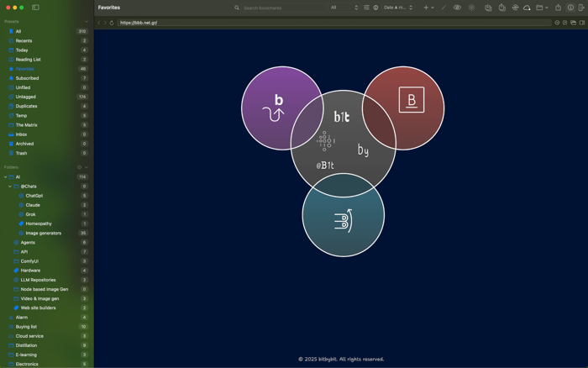Click the purple b circle on webpage
Viewport: 588px width, 368px height.
[282, 108]
